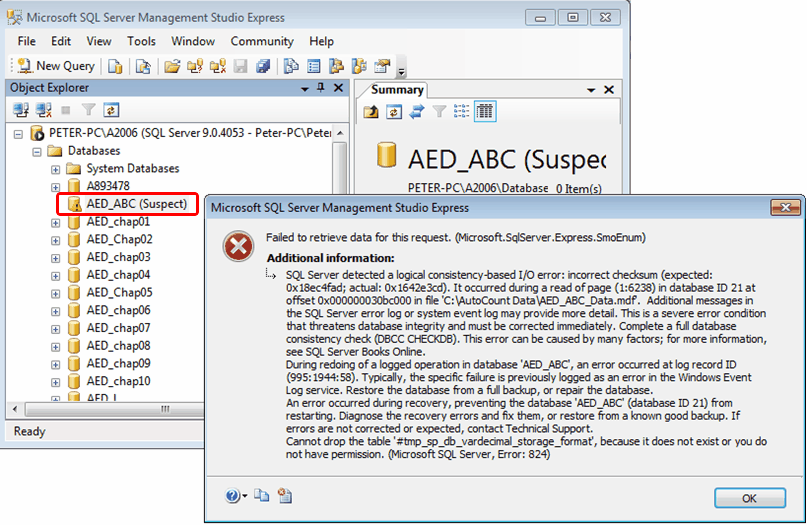This screenshot has height=525, width=807.
Task: Collapse the Databases folder
Action: pos(37,152)
